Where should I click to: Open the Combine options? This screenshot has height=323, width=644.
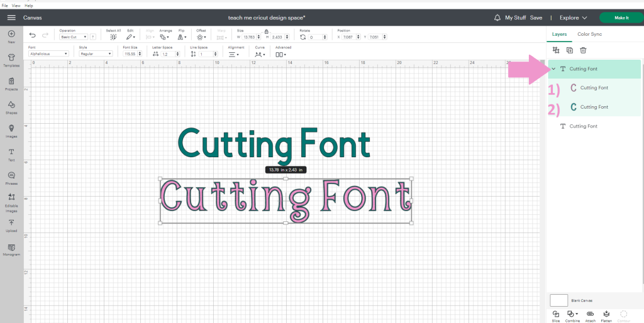click(572, 316)
